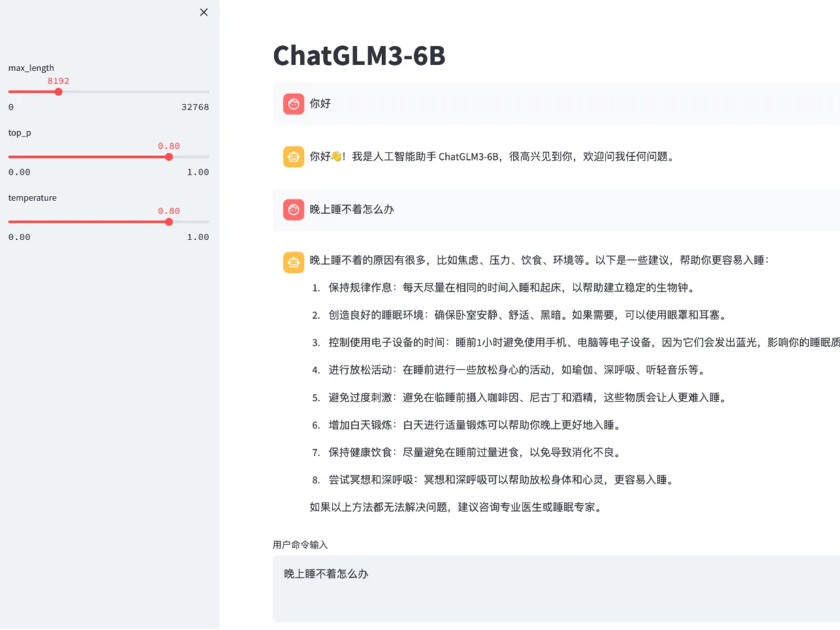The height and width of the screenshot is (630, 840).
Task: Click the max_length slider handle
Action: point(58,92)
